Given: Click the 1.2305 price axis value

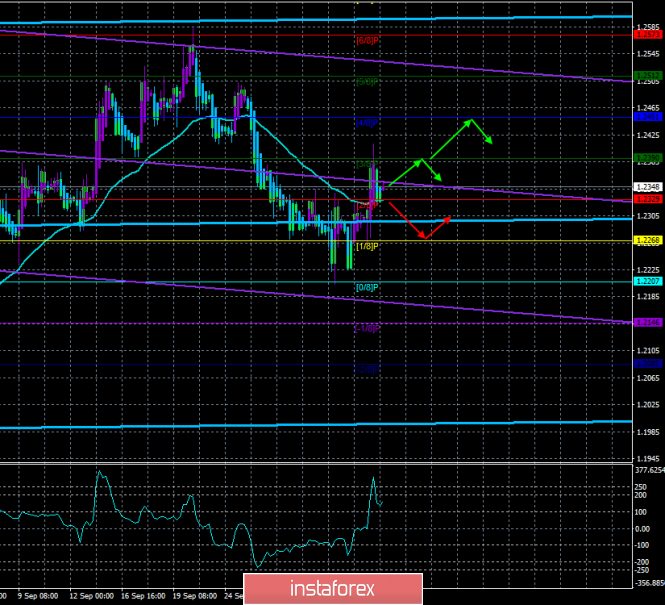Looking at the screenshot, I should [649, 216].
